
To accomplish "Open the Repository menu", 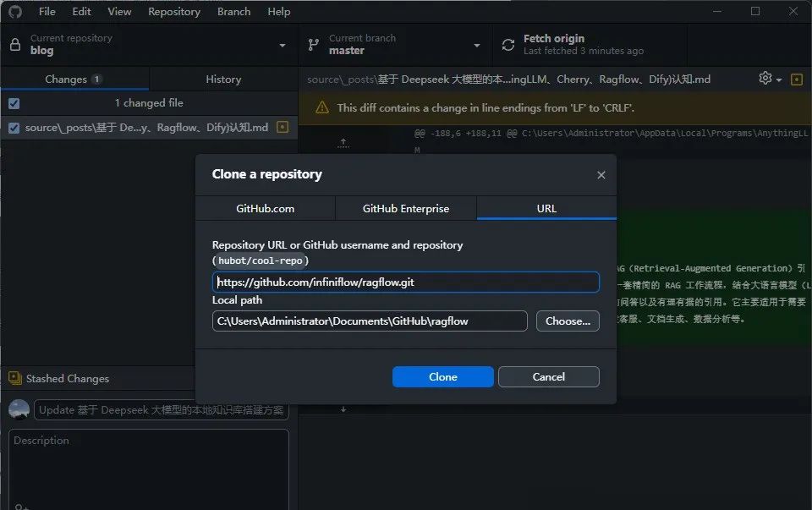I will [x=174, y=11].
